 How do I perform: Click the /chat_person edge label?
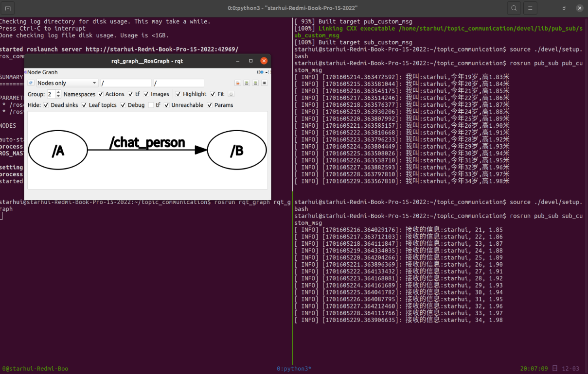(147, 142)
